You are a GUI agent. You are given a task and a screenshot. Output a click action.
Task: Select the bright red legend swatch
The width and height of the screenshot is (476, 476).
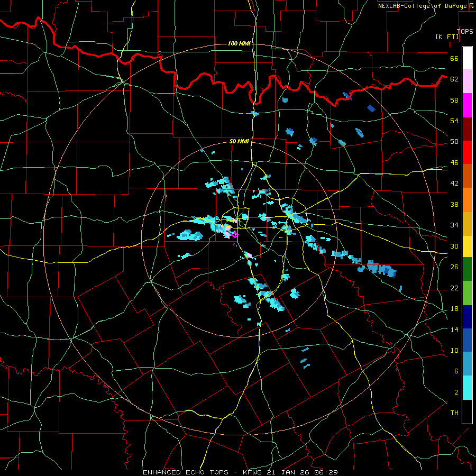pos(467,153)
